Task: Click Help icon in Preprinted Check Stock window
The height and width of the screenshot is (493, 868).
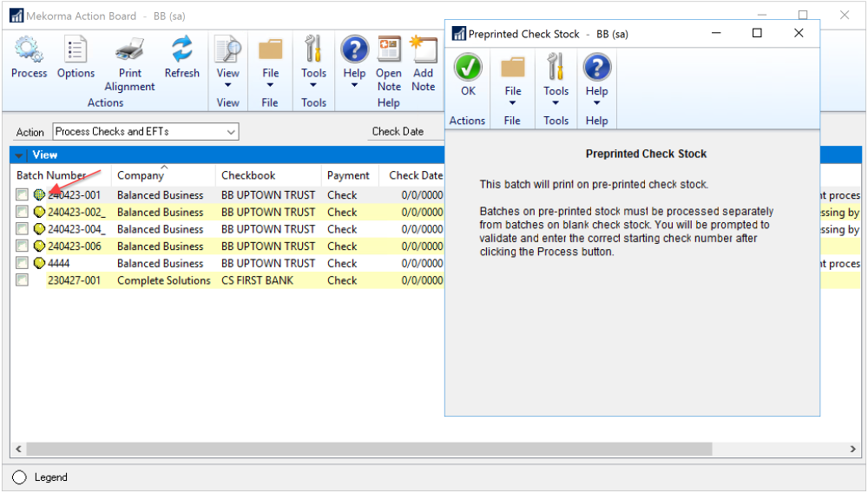Action: (x=597, y=67)
